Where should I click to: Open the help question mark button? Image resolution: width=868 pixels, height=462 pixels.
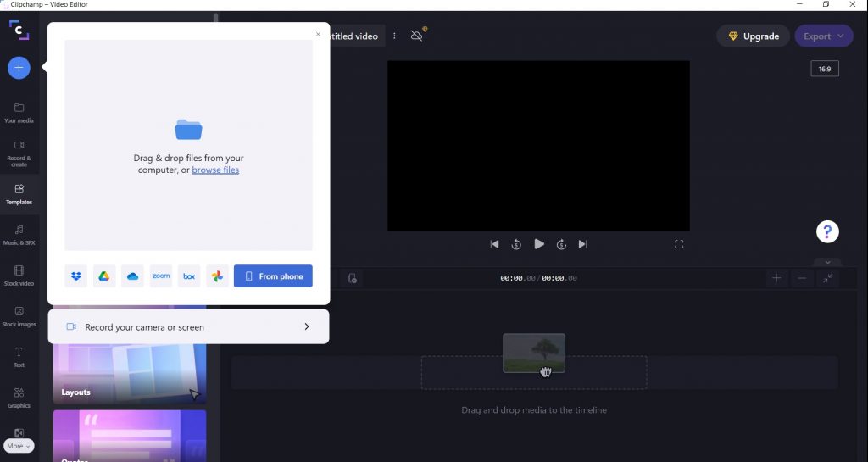[827, 231]
